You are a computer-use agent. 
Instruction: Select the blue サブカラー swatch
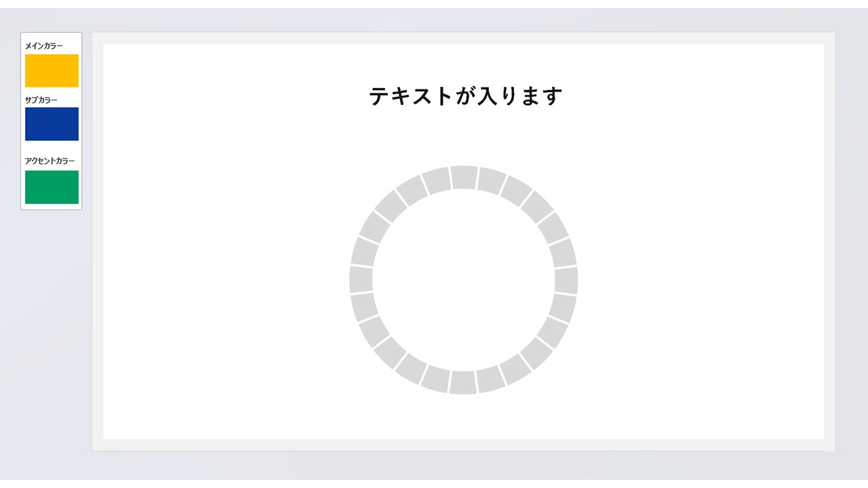pos(52,124)
